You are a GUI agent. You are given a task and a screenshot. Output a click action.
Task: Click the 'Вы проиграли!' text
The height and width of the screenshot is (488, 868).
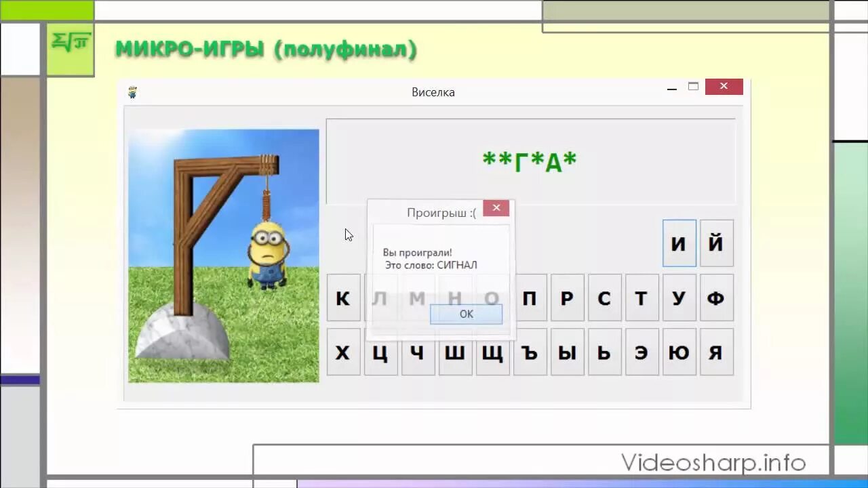(417, 253)
